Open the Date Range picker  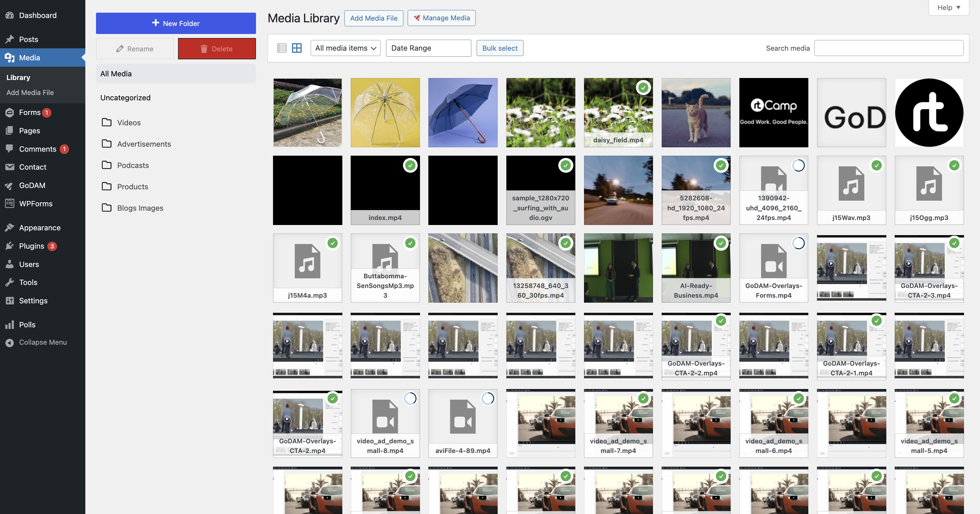(x=428, y=48)
